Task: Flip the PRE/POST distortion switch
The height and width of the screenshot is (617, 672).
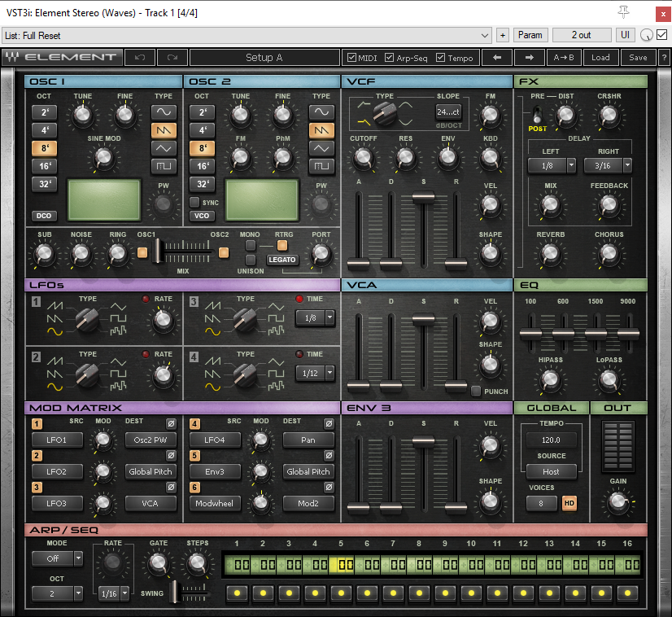Action: point(537,115)
